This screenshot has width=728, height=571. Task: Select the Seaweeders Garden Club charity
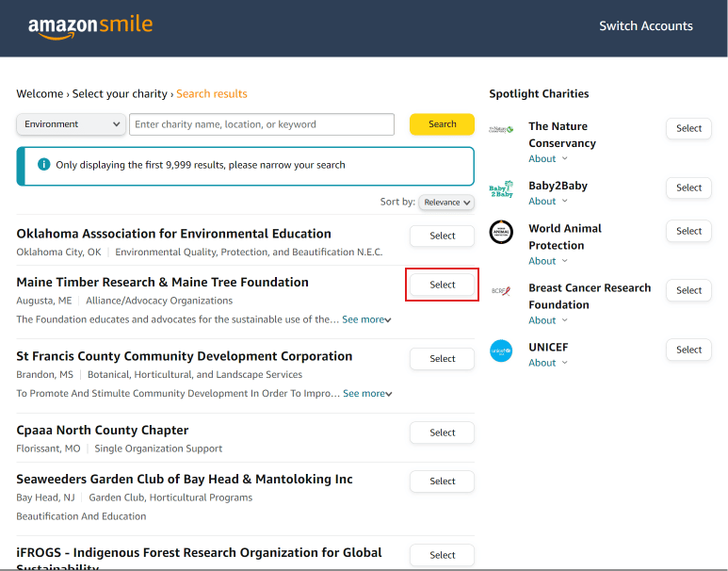[x=442, y=481]
